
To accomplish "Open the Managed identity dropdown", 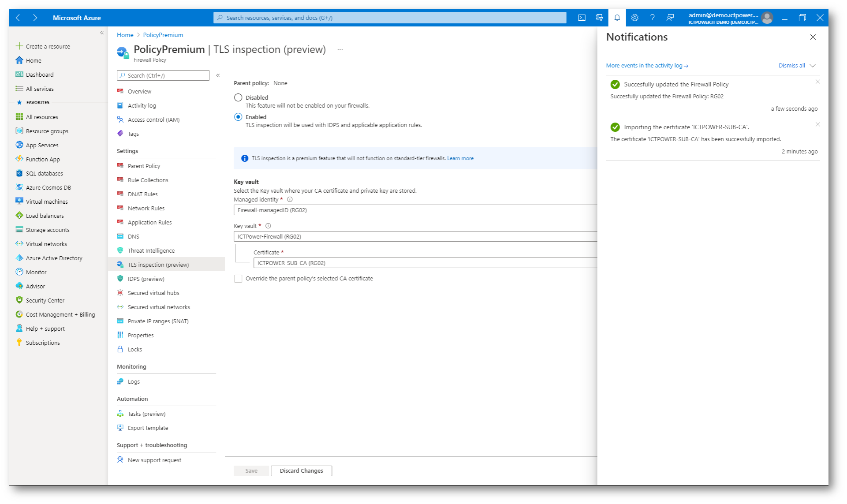I will [415, 210].
